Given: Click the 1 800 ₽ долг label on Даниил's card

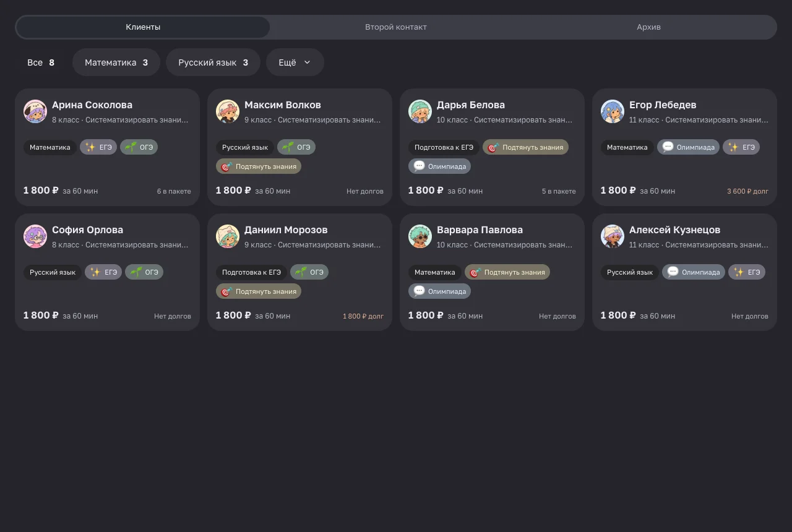Looking at the screenshot, I should 363,316.
